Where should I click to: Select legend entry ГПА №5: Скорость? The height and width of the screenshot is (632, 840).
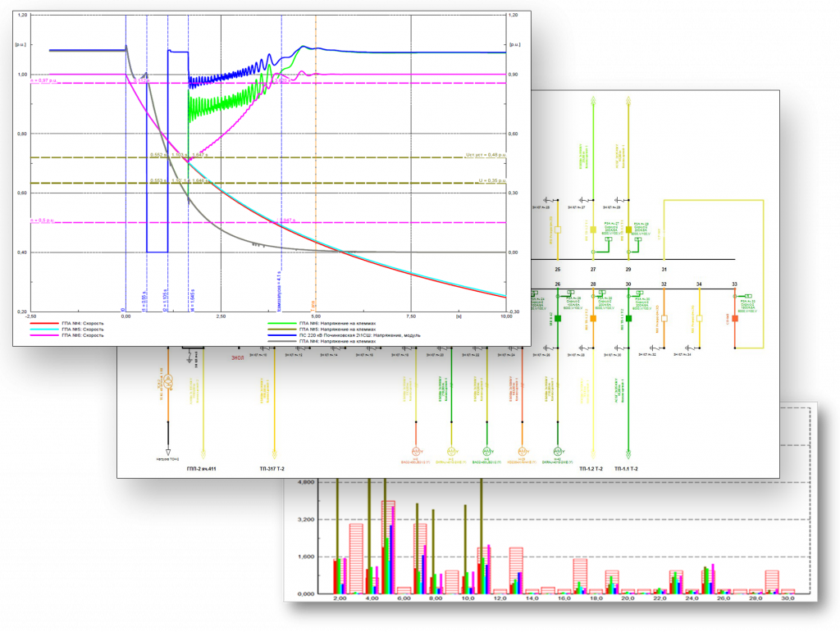(83, 330)
